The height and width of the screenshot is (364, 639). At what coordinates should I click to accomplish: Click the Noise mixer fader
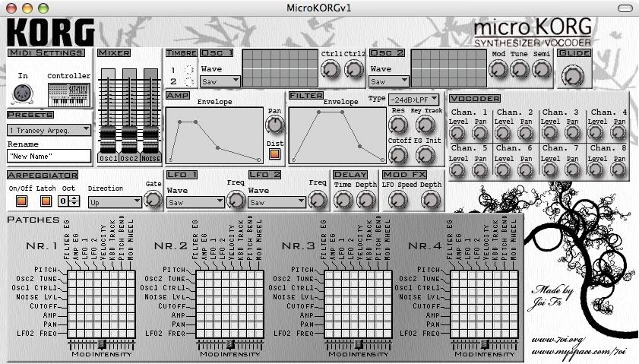(150, 139)
